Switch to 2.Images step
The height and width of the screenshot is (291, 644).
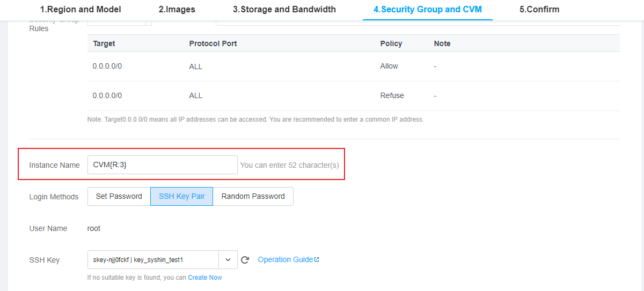177,9
